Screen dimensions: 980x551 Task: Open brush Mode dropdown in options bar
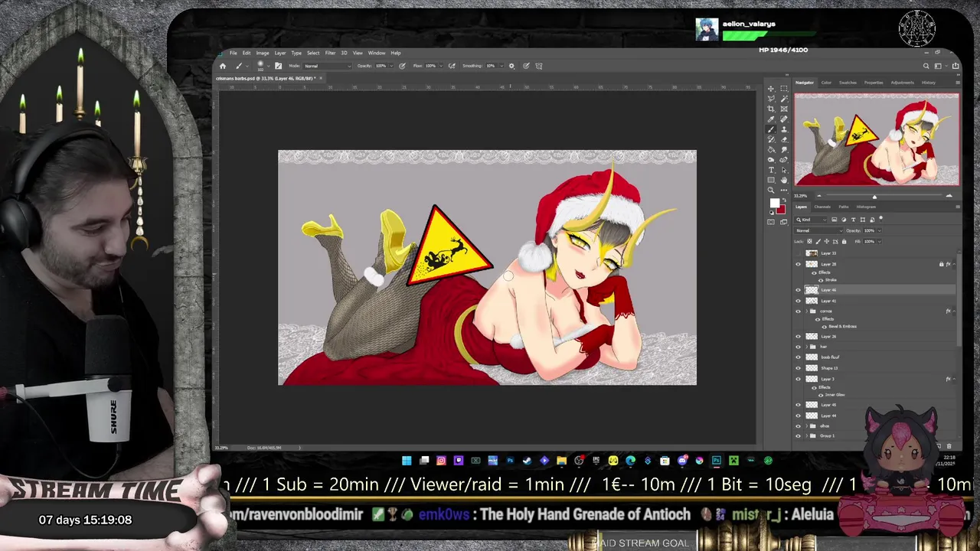328,66
